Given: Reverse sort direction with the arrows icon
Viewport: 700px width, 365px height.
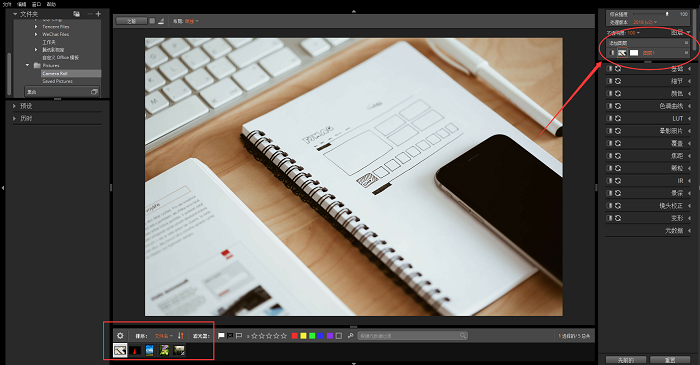Looking at the screenshot, I should pyautogui.click(x=181, y=336).
